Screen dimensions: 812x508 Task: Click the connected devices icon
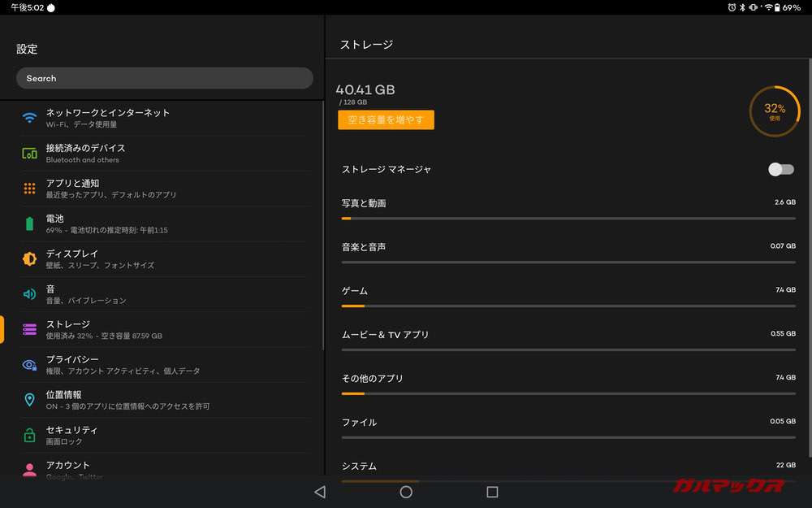tap(29, 153)
